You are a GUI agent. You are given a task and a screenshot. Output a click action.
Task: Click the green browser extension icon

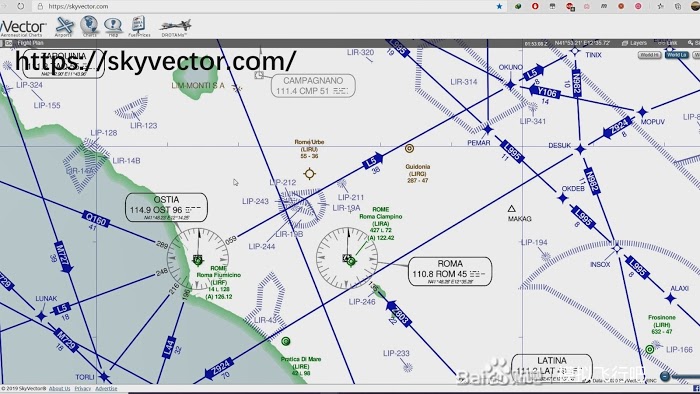pyautogui.click(x=518, y=6)
